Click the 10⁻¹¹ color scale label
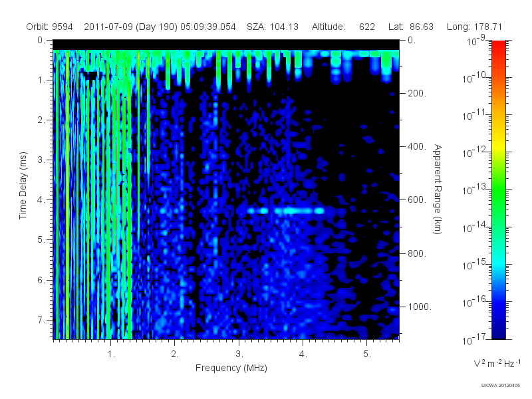532x399 pixels. point(475,115)
